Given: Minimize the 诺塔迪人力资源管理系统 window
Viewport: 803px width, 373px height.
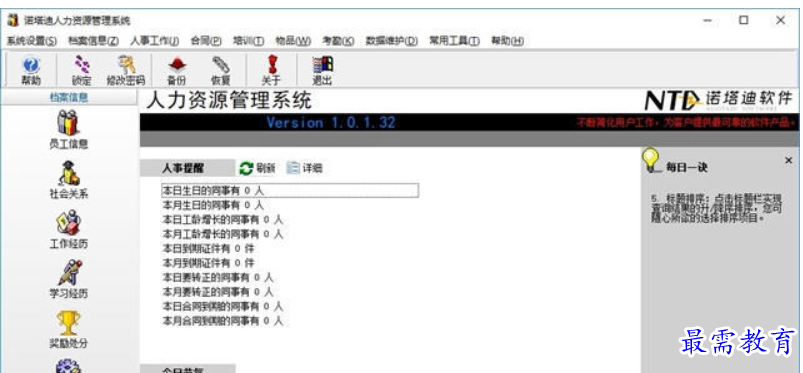Looking at the screenshot, I should (708, 20).
